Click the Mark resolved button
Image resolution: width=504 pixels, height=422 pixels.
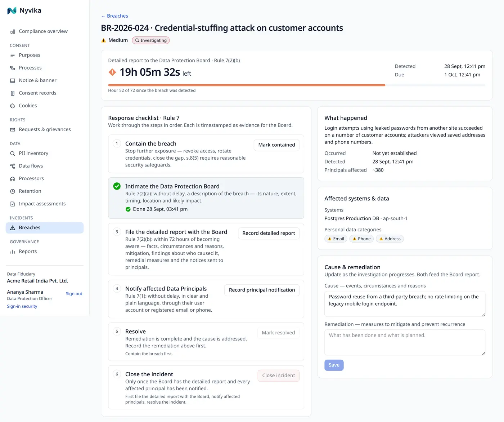pos(278,333)
